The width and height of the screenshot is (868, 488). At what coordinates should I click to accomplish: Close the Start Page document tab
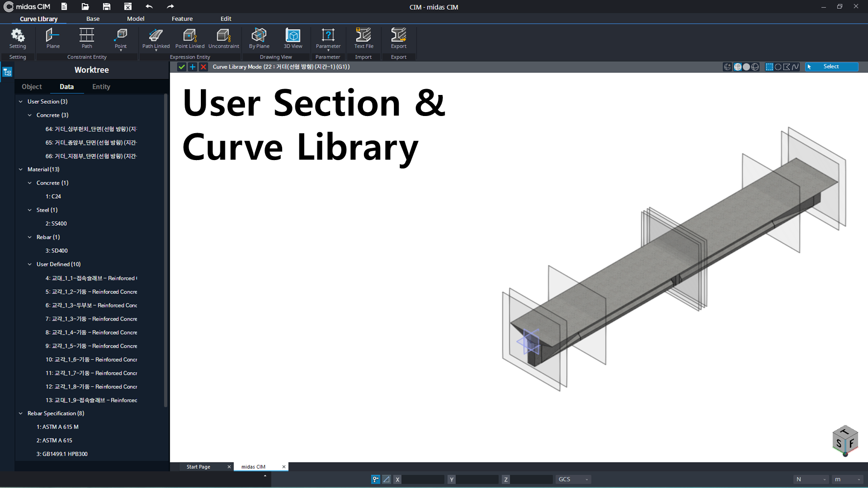click(x=229, y=467)
